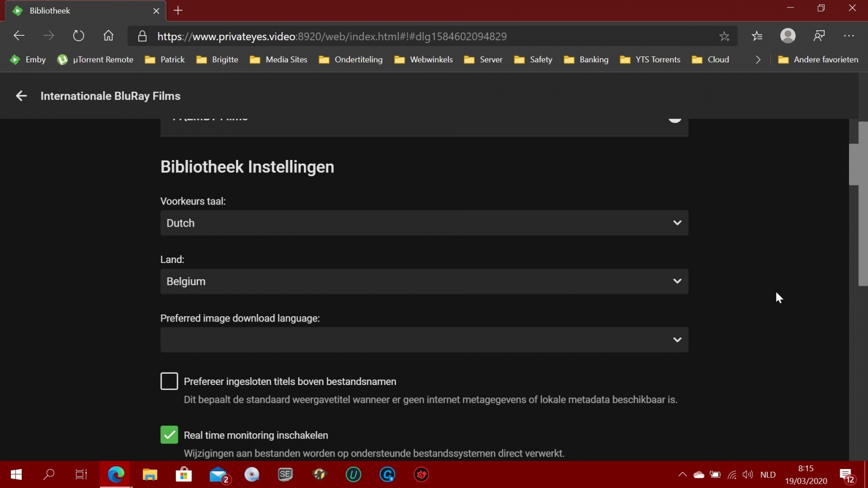Open Preferred image download language dropdown

pos(424,340)
